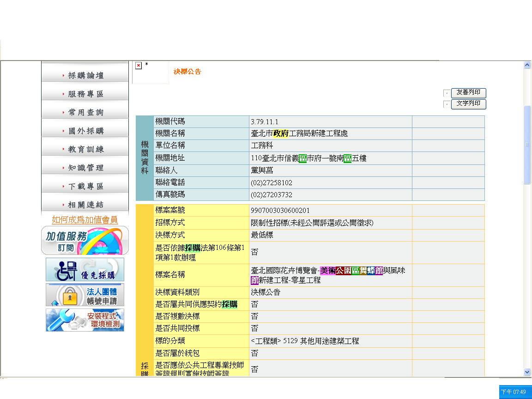Expand the 常用查詢 sidebar menu
This screenshot has width=532, height=399.
click(x=85, y=112)
